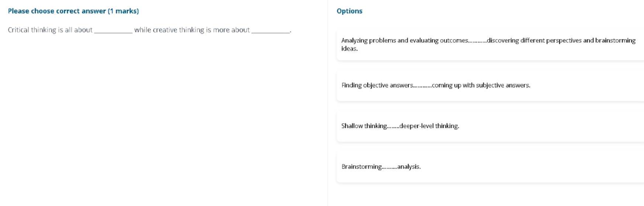Click the "(1 marks)" text in heading
Screen dimensions: 644x206
click(x=123, y=11)
